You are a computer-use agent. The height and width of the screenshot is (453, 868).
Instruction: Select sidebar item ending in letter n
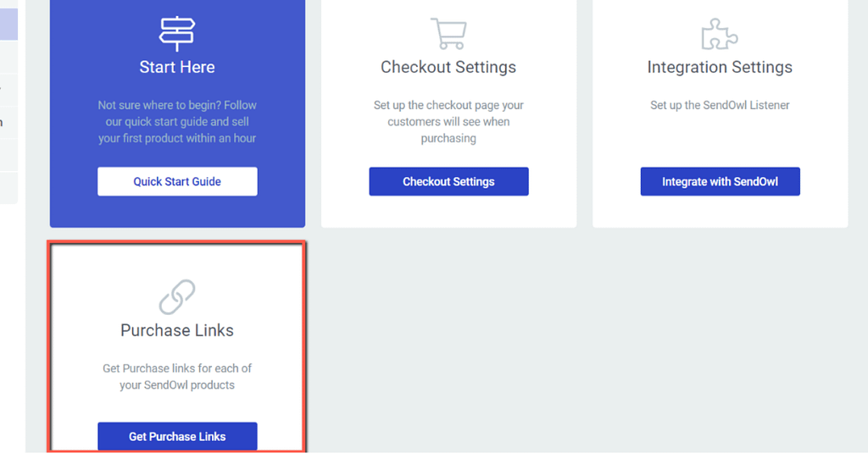coord(8,122)
